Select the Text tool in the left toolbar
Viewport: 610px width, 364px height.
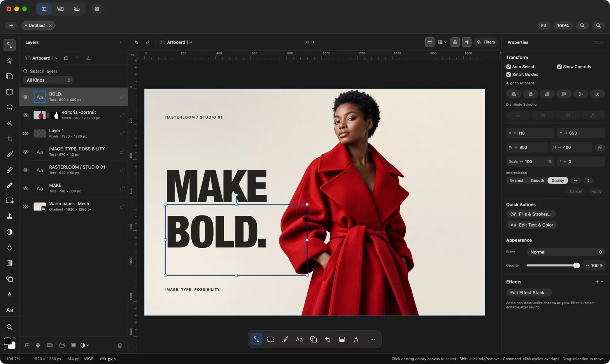pos(10,310)
